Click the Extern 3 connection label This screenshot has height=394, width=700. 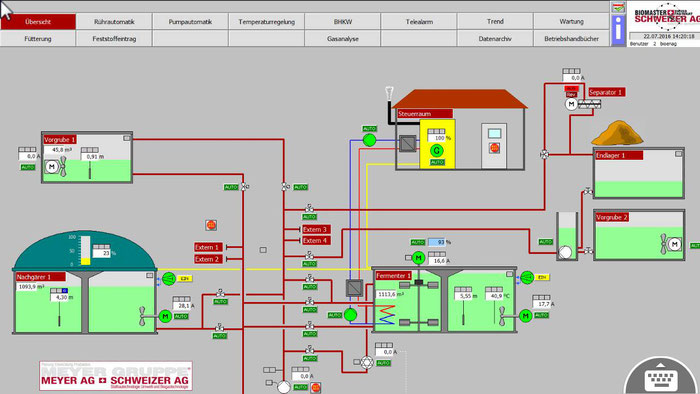316,229
